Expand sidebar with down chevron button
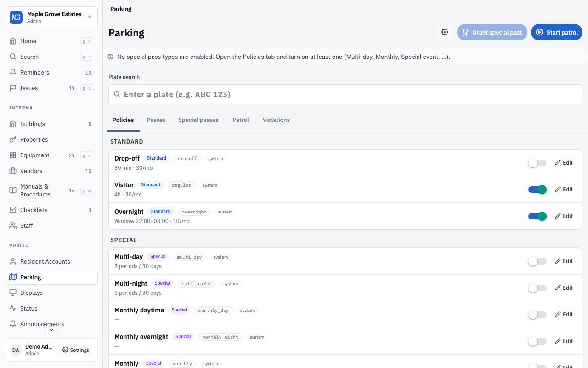The height and width of the screenshot is (368, 588). click(51, 330)
